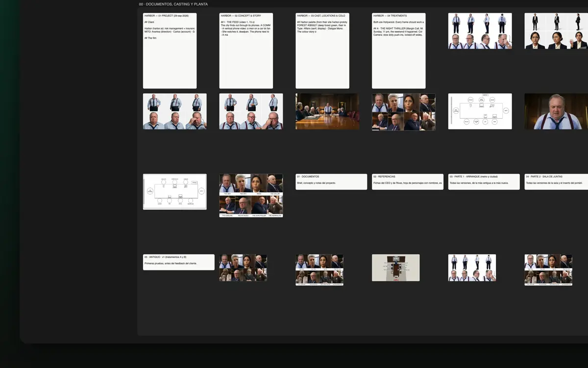Select the close-up of the man in suspenders
Screen dimensions: 588x368
tap(556, 111)
